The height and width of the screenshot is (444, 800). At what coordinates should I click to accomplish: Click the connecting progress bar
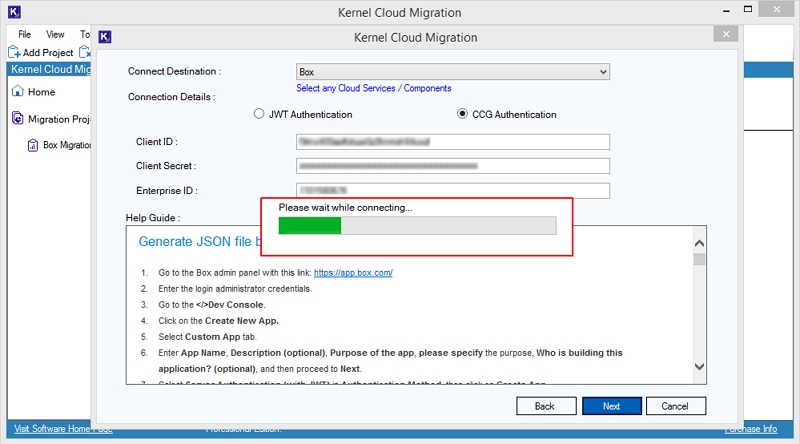coord(417,226)
